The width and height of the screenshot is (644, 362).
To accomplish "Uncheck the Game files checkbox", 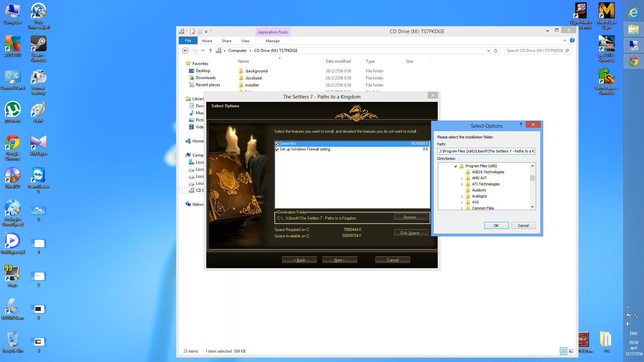I will click(277, 144).
